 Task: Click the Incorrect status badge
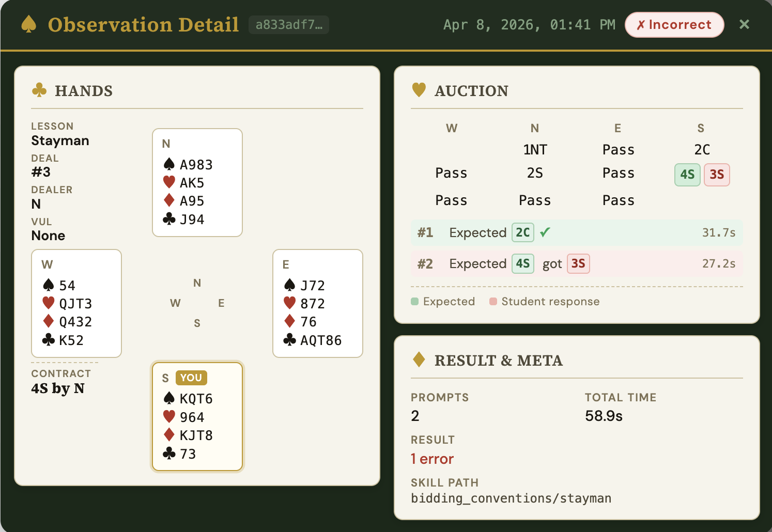point(674,25)
